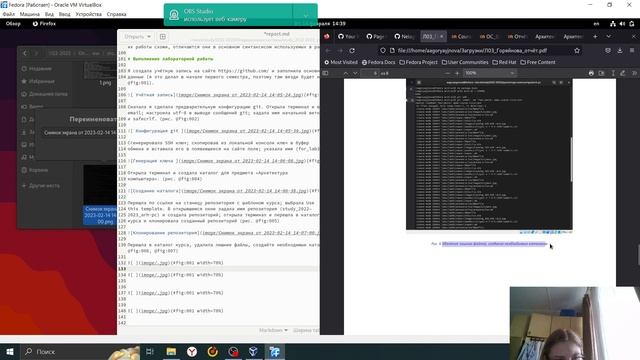
Task: Open VirtualBox Машина menu
Action: 30,14
